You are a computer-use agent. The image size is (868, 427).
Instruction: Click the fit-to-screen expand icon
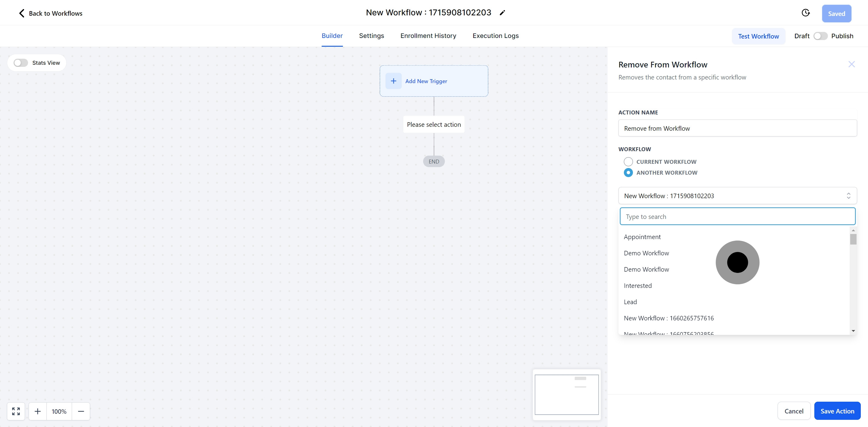tap(16, 411)
